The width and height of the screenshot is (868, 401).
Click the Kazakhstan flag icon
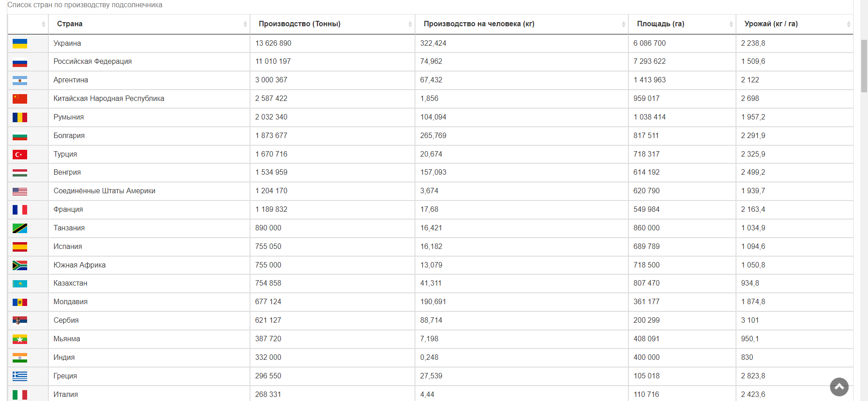(20, 284)
